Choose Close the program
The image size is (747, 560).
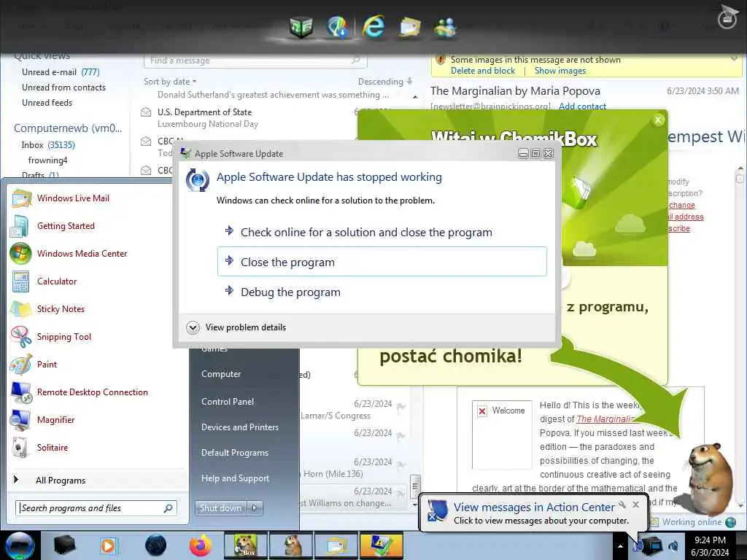(382, 262)
